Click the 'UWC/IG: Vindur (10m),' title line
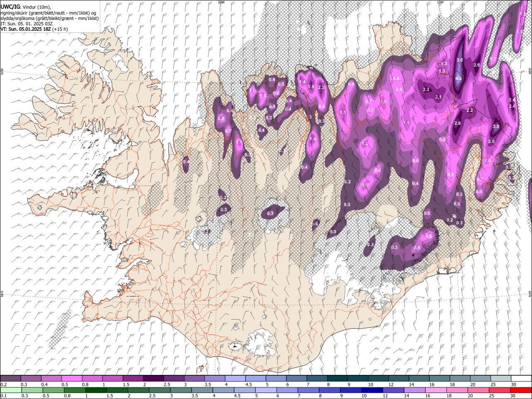532x399 pixels. click(x=26, y=7)
